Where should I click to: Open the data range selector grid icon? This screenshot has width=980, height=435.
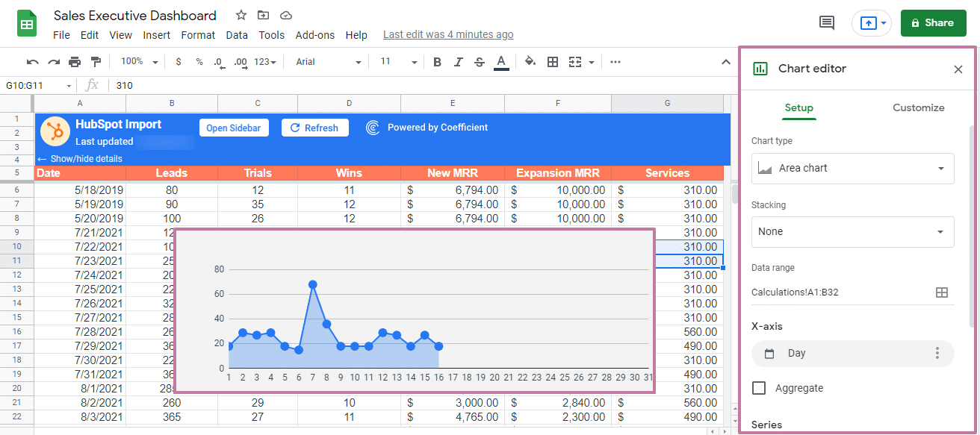pyautogui.click(x=942, y=292)
